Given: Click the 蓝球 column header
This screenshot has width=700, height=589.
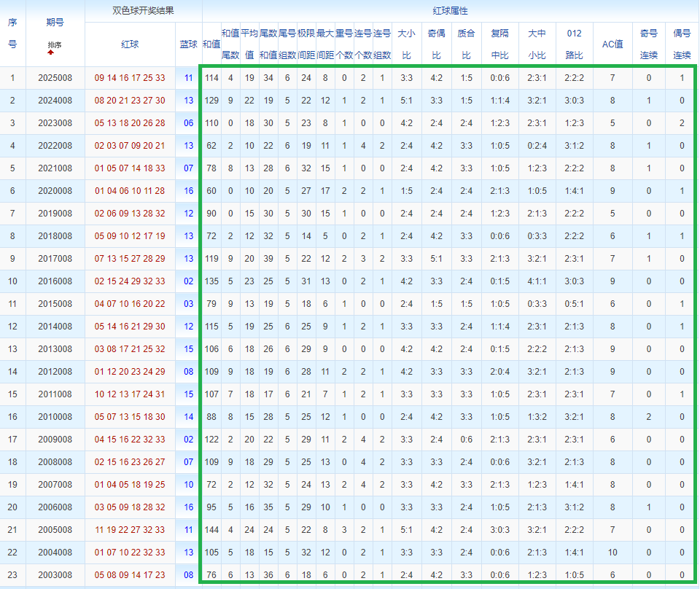Looking at the screenshot, I should coord(189,44).
